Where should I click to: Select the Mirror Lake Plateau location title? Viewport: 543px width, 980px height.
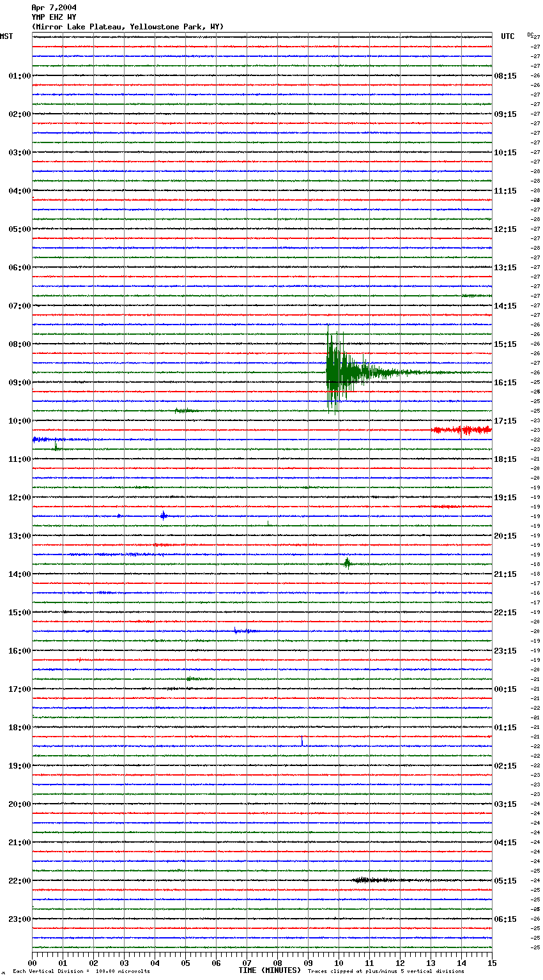[128, 27]
